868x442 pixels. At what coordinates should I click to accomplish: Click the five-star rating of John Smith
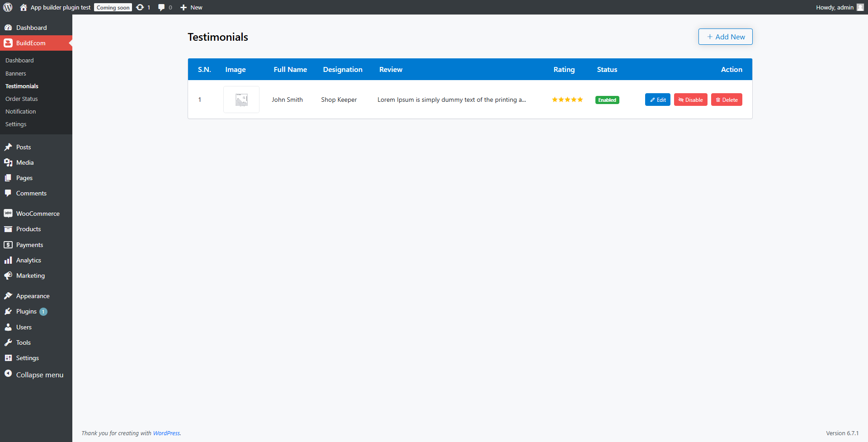(x=567, y=100)
